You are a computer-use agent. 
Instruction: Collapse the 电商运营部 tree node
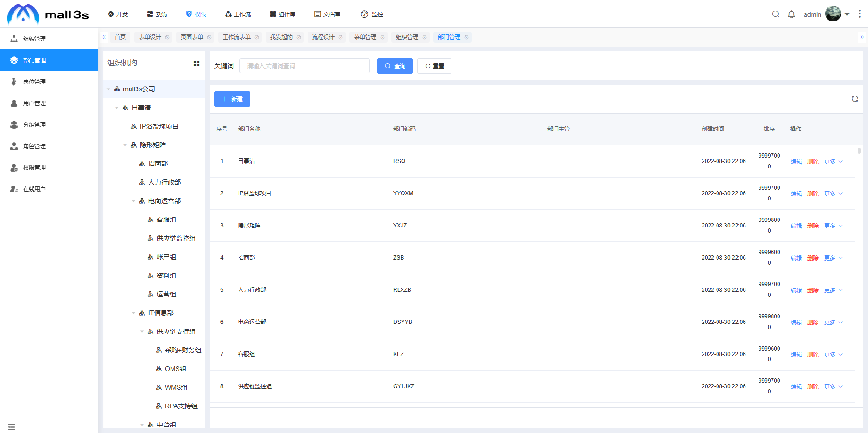(x=133, y=201)
